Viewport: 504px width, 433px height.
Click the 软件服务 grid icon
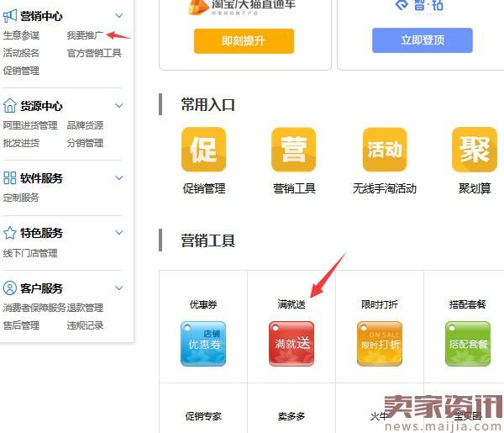pyautogui.click(x=9, y=177)
